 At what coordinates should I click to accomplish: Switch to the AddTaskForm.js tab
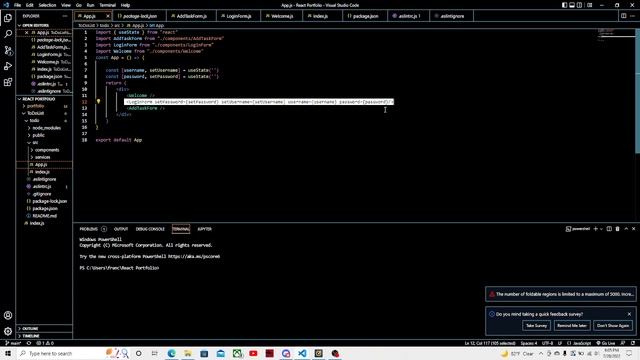pos(191,16)
